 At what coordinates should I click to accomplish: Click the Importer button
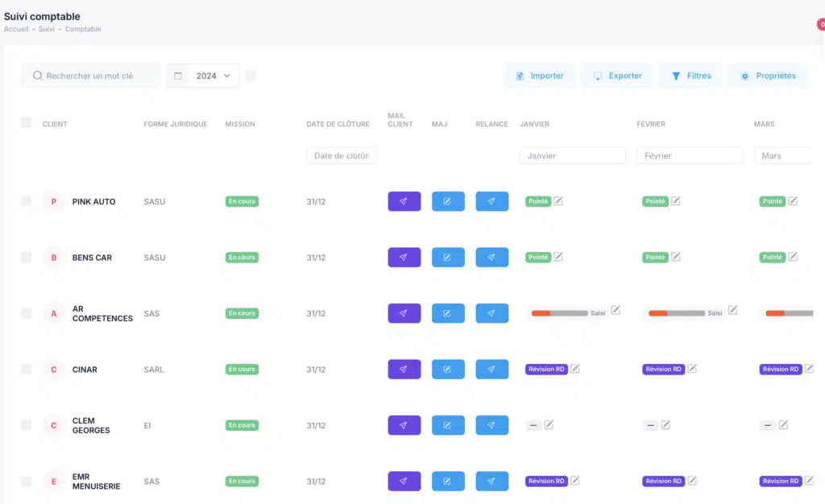click(539, 76)
